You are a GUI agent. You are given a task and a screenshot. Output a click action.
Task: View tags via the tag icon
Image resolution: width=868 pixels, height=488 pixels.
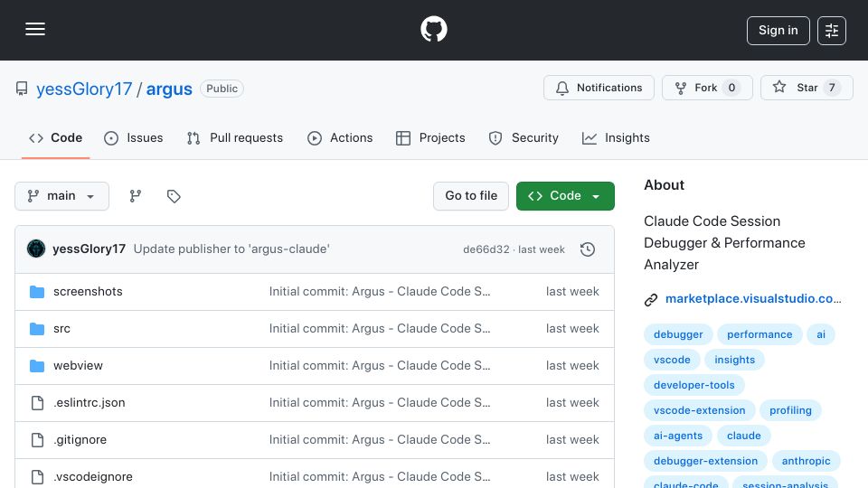[174, 196]
